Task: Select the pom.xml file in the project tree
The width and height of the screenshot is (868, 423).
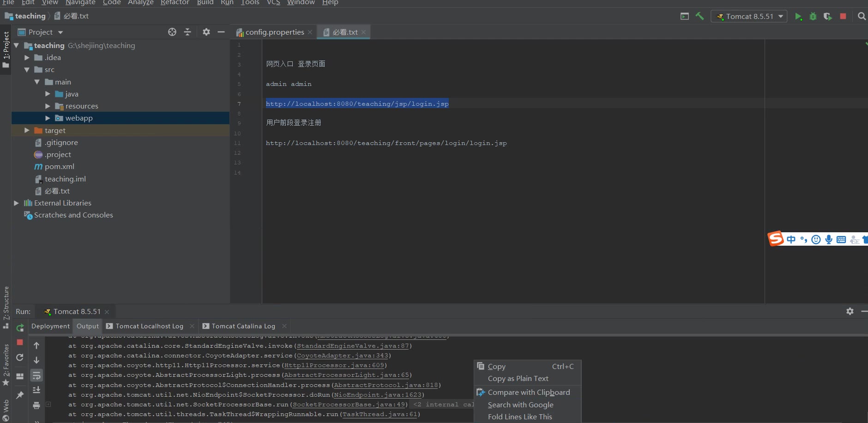Action: click(59, 167)
